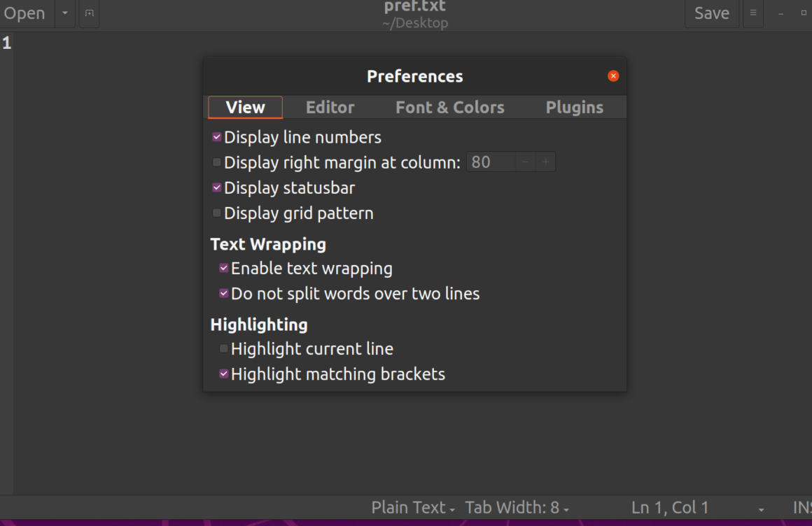Open a new tab with the tab icon
812x526 pixels.
click(x=88, y=13)
